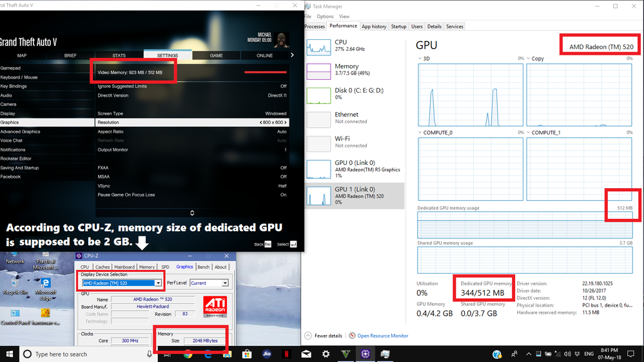The image size is (644, 362).
Task: Click the Resource Monitor icon in Task Manager
Action: 352,336
